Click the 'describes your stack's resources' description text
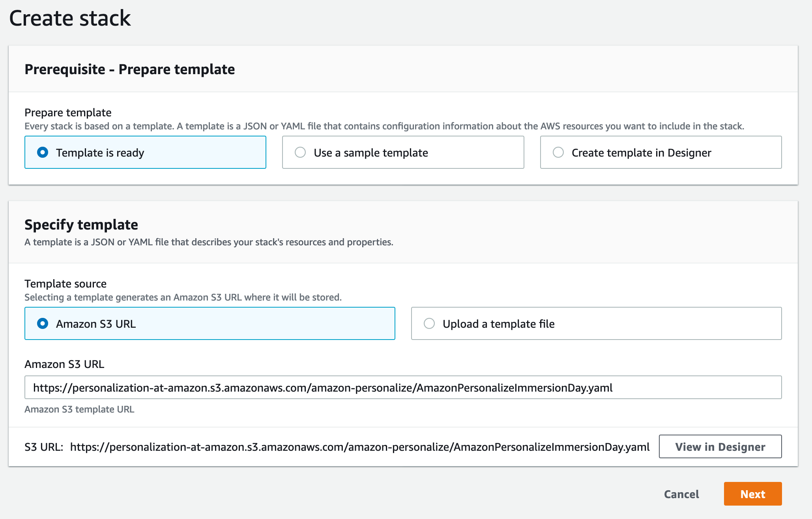The height and width of the screenshot is (519, 812). [209, 242]
